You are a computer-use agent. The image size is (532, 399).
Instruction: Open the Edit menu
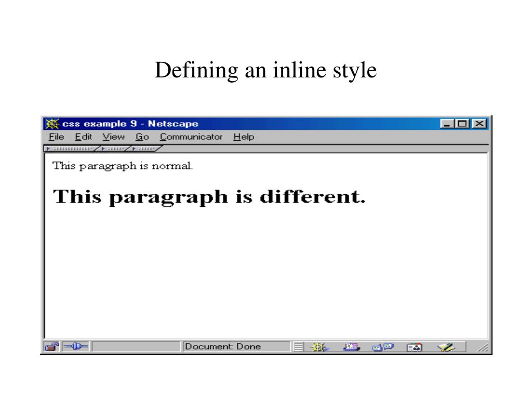[x=84, y=137]
